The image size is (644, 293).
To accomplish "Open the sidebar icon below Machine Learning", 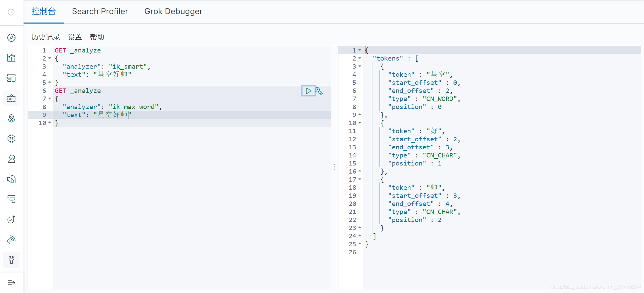I will pos(11,159).
